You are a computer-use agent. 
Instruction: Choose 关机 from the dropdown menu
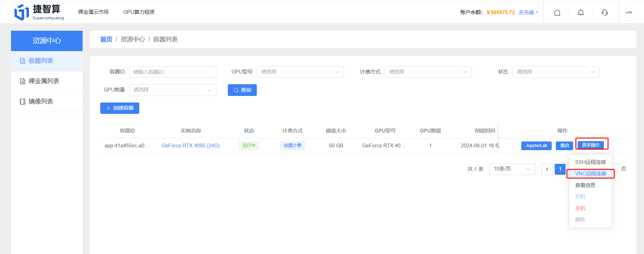tap(590, 208)
